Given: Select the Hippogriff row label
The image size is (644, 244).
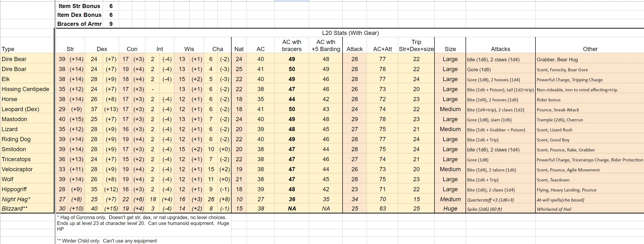Looking at the screenshot, I should point(27,189).
